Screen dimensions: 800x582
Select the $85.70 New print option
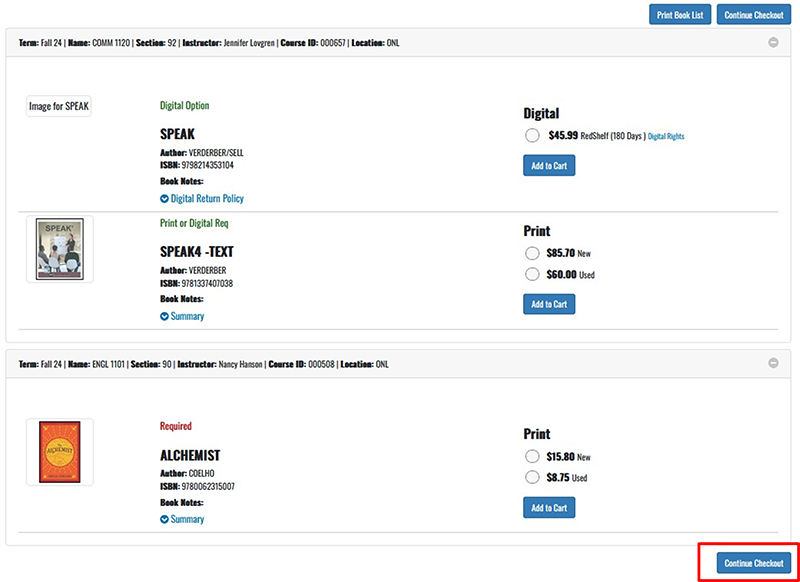[532, 253]
